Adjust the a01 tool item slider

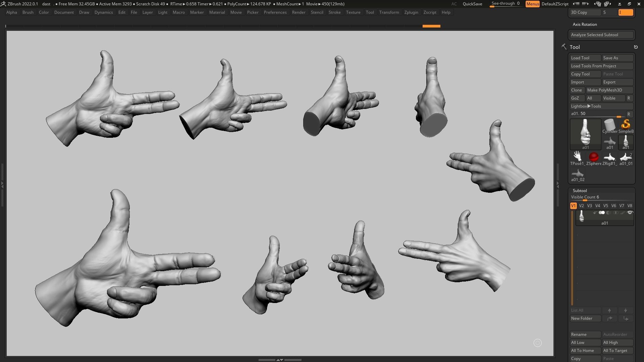tap(597, 114)
